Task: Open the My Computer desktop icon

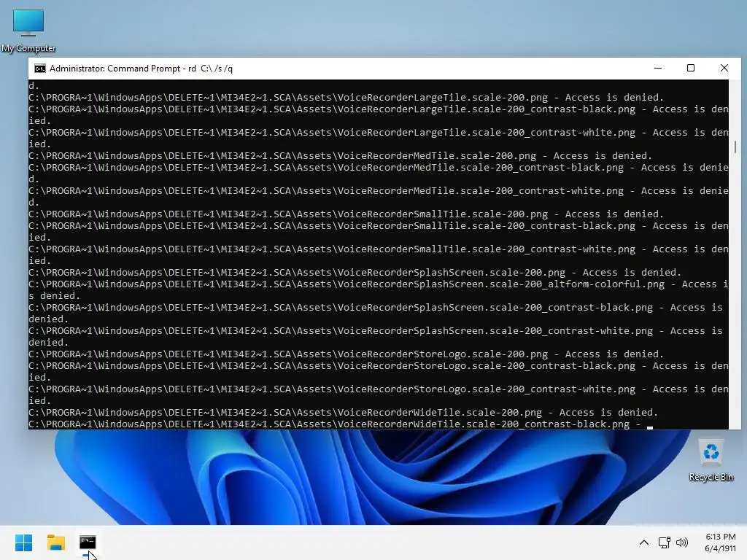Action: [28, 31]
